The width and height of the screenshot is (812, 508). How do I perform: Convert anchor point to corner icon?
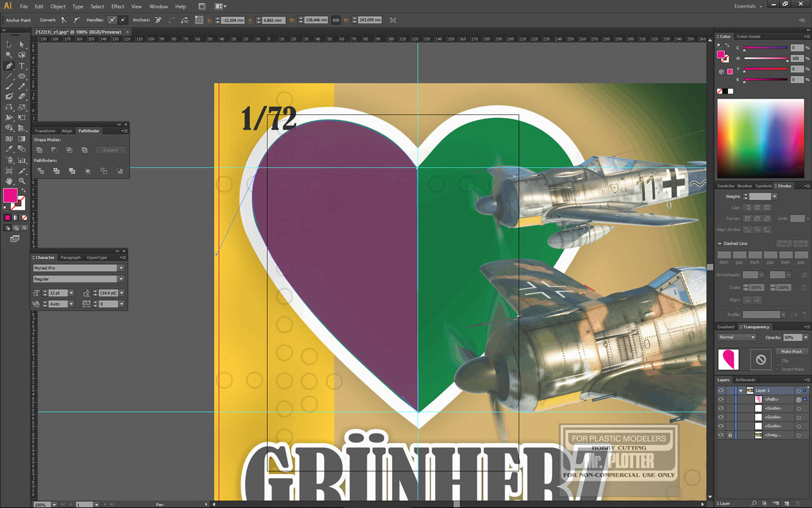[64, 20]
